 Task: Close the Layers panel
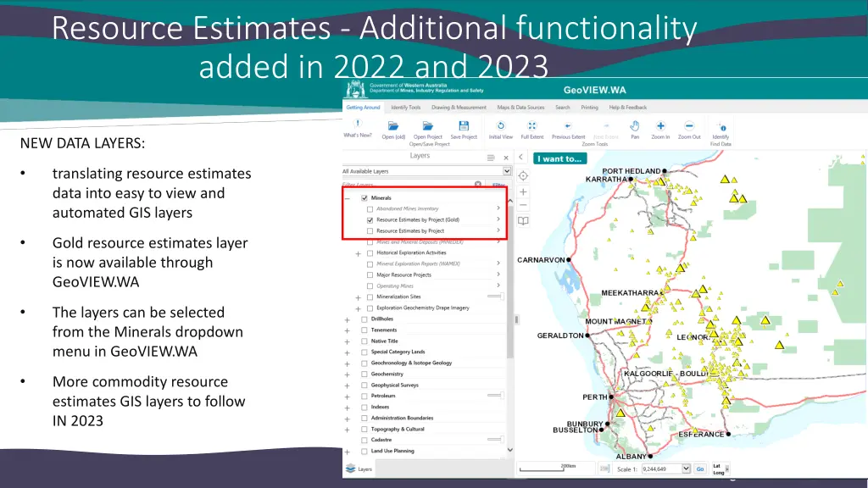click(506, 158)
